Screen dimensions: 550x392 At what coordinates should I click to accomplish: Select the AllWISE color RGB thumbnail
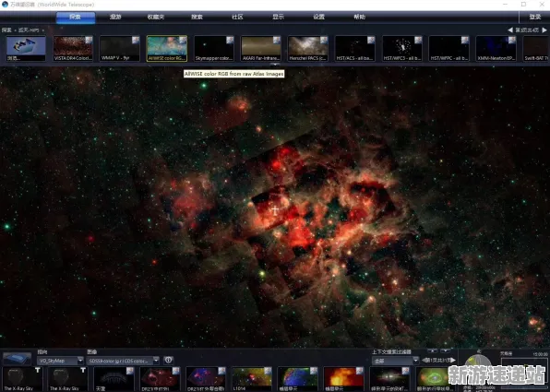click(167, 49)
